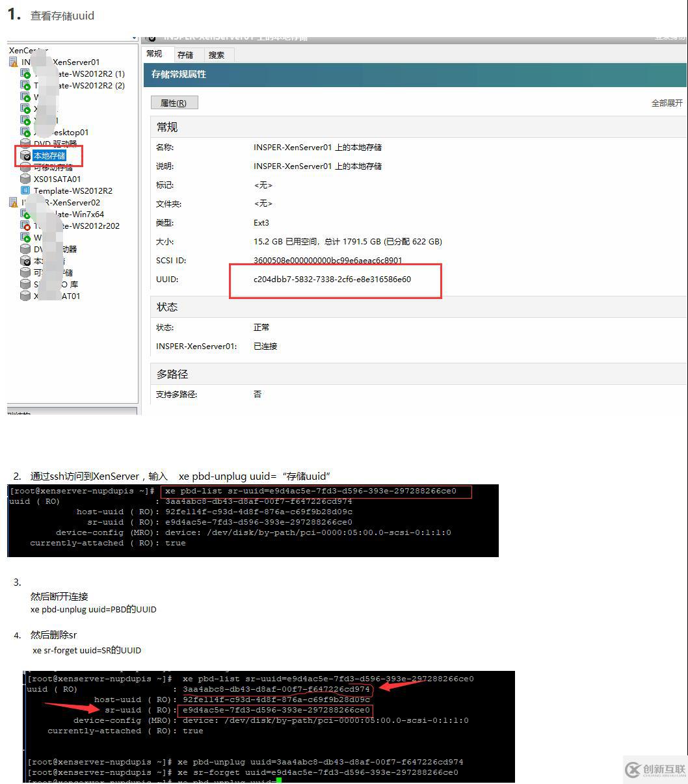This screenshot has height=784, width=688.
Task: Click the green cursor in second terminal
Action: pyautogui.click(x=279, y=780)
